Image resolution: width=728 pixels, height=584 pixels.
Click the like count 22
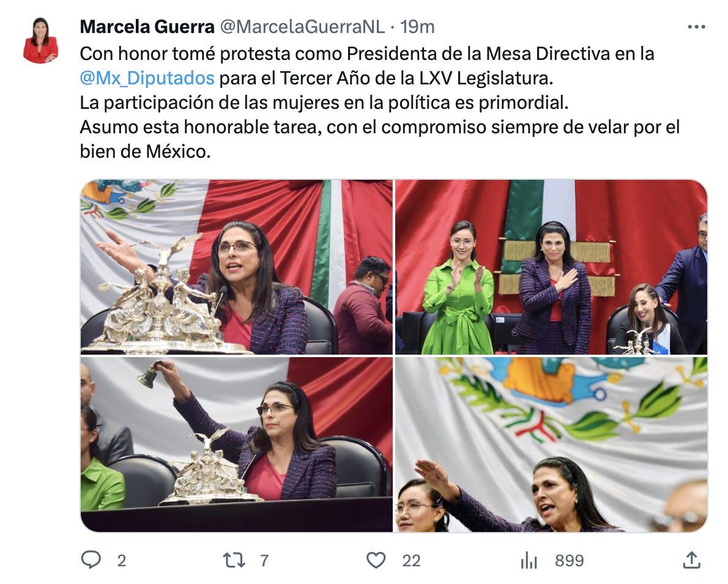[x=411, y=561]
